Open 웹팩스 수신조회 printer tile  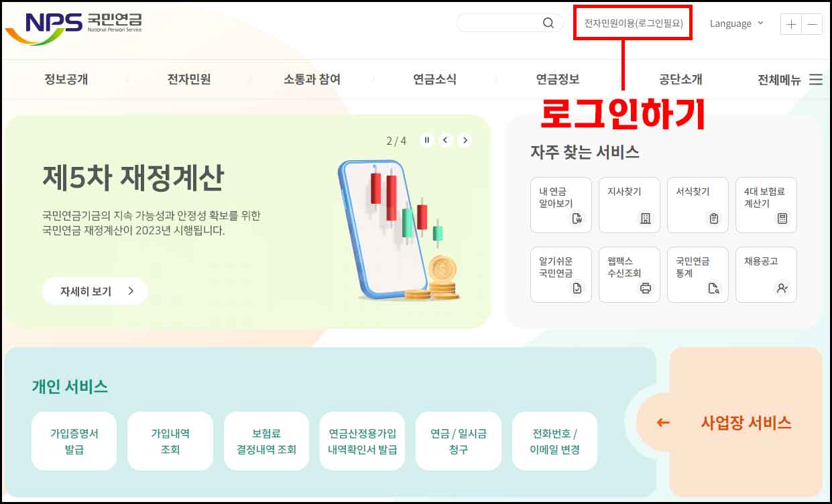click(630, 275)
